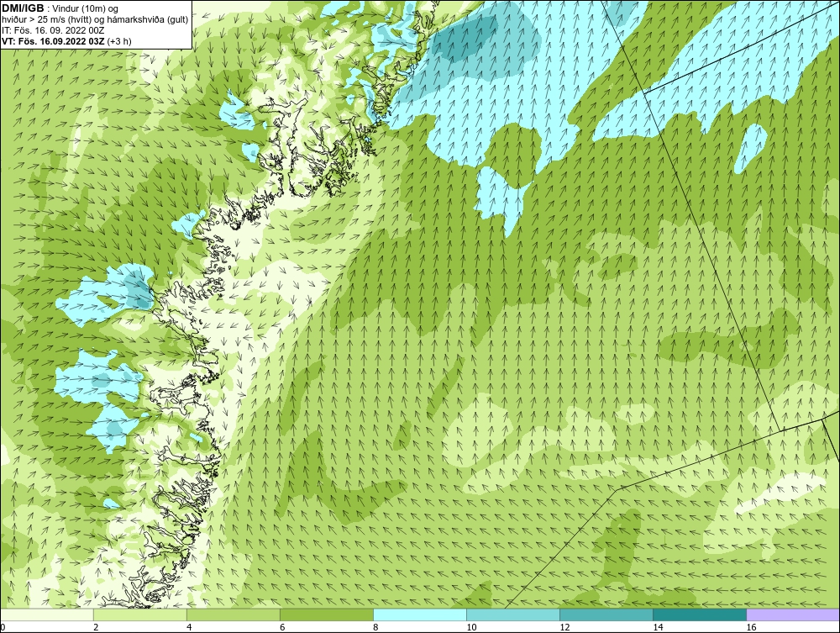This screenshot has width=840, height=633.
Task: Click the legend label '10'
Action: point(471,627)
